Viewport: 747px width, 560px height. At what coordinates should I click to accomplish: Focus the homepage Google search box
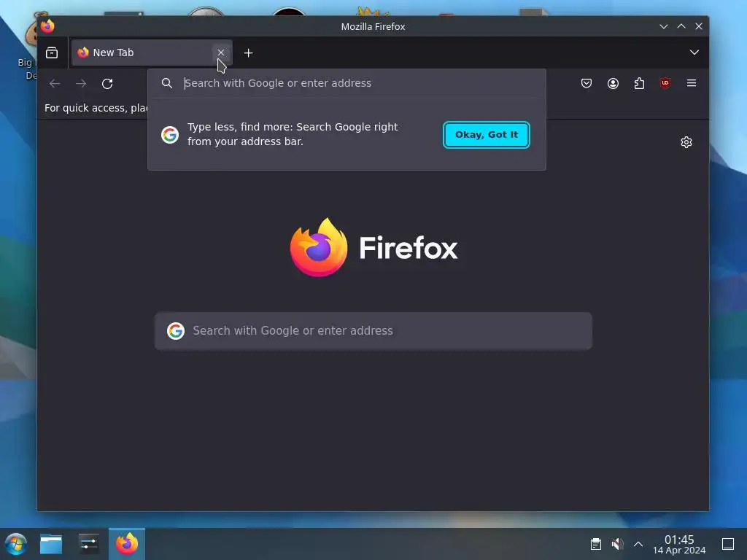373,331
